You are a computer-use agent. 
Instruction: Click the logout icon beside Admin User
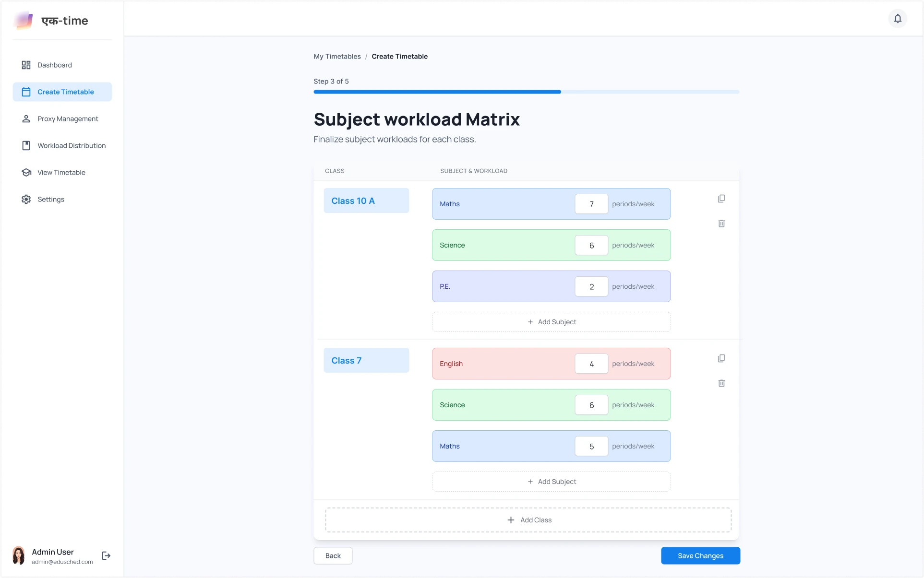pyautogui.click(x=106, y=555)
